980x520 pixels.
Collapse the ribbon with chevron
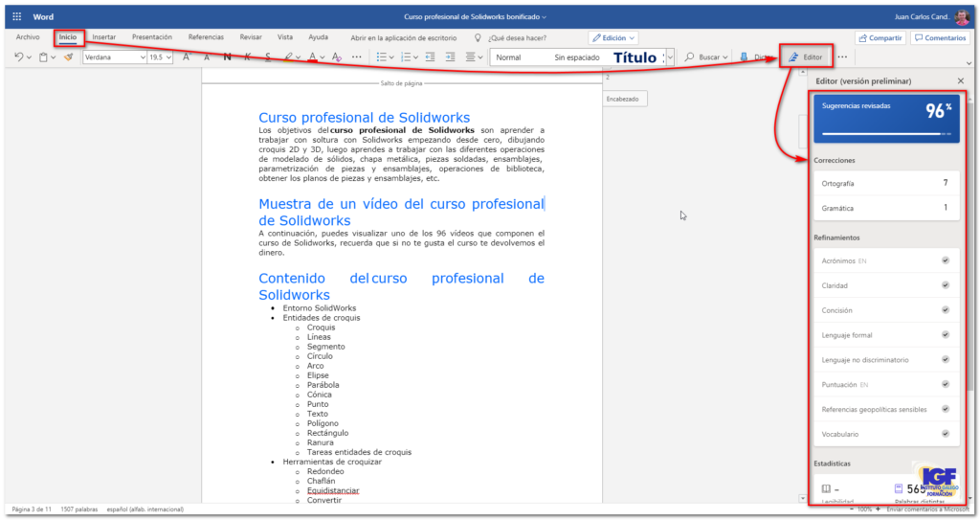click(x=969, y=63)
